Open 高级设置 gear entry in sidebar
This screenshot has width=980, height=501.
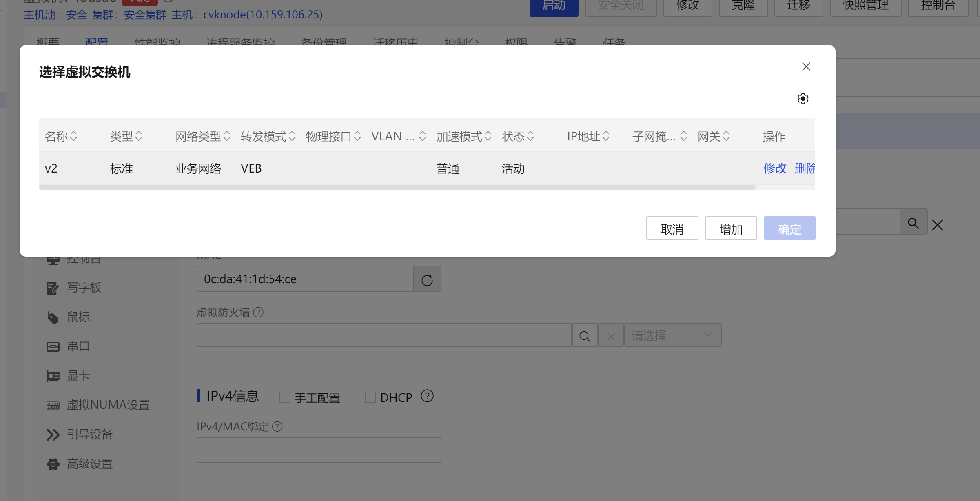[89, 464]
